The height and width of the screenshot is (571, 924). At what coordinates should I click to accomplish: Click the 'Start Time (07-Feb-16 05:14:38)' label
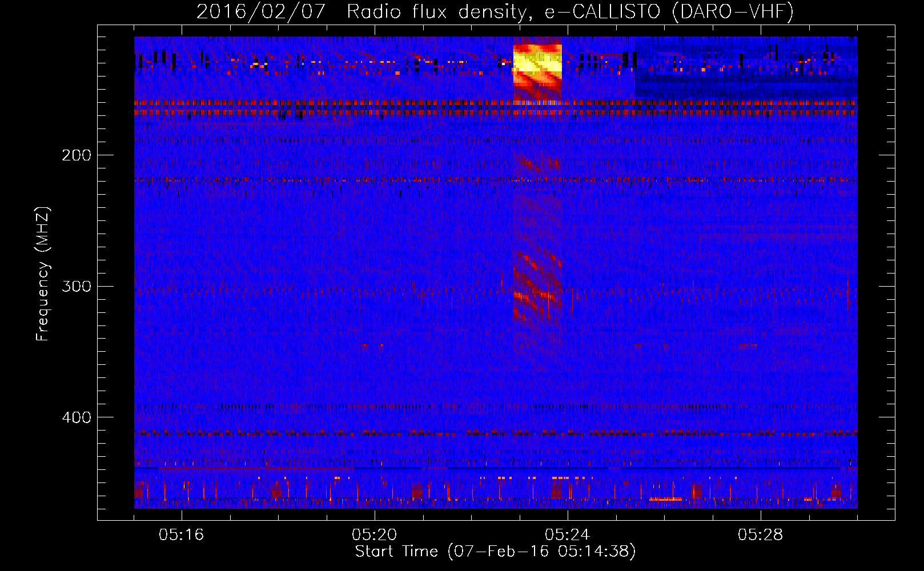coord(495,552)
